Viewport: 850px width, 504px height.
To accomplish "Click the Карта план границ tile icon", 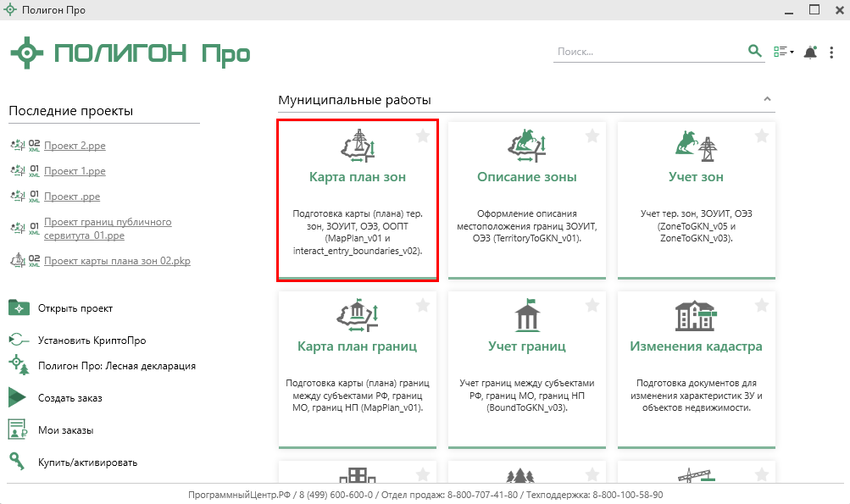I will pos(358,316).
